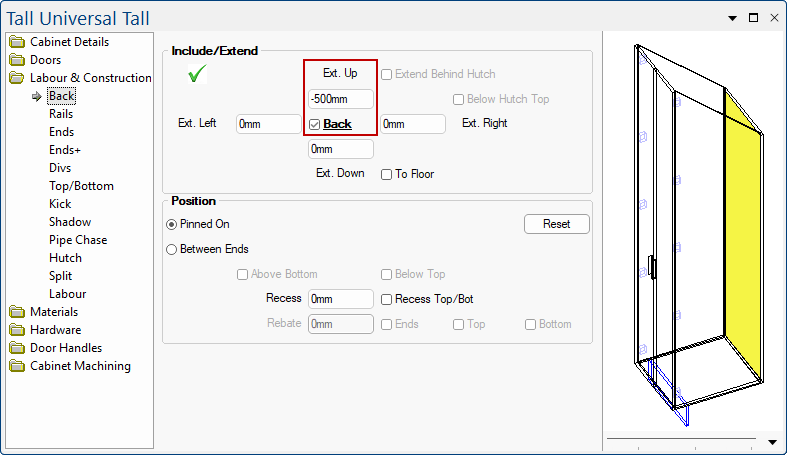Viewport: 787px width, 455px height.
Task: Click the Doors folder icon
Action: pos(17,60)
